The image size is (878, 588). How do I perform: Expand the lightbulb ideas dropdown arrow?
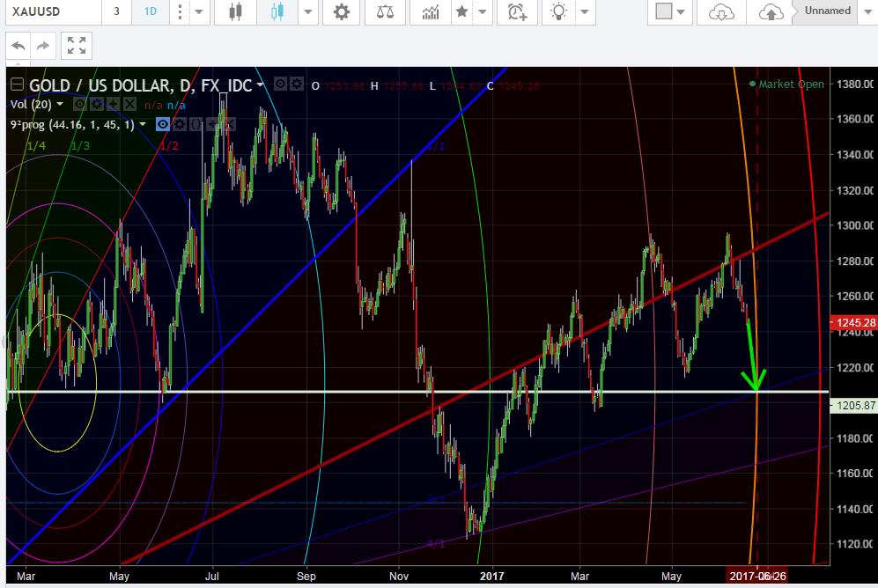click(x=582, y=12)
